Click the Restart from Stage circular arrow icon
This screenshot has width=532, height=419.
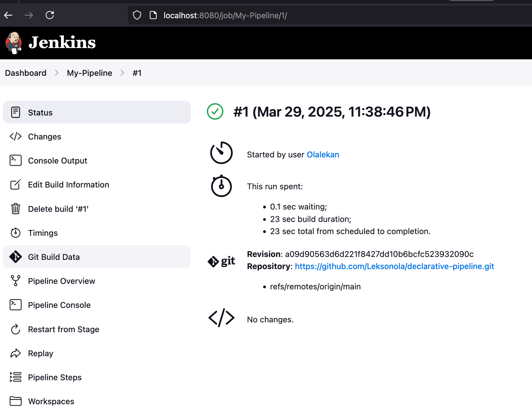coord(16,329)
